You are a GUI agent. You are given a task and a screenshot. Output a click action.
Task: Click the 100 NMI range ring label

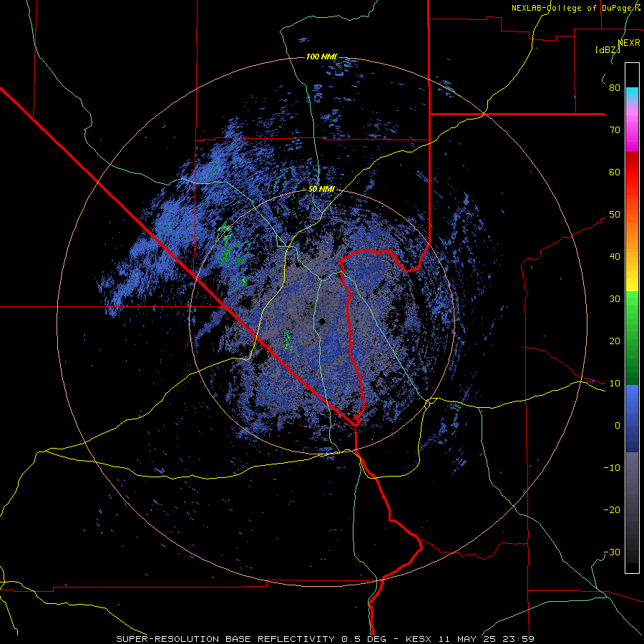point(321,57)
